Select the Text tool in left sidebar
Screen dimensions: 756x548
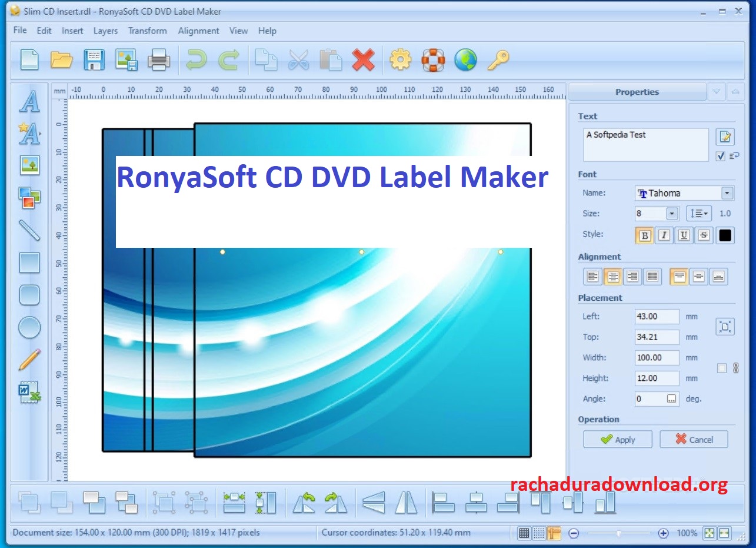(x=29, y=101)
